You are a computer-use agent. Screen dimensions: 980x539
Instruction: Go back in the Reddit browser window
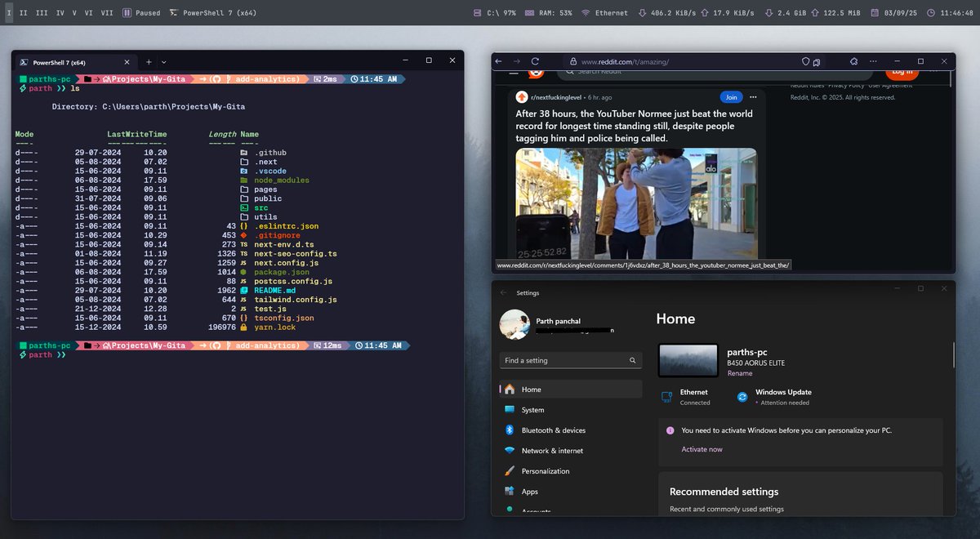click(x=499, y=61)
